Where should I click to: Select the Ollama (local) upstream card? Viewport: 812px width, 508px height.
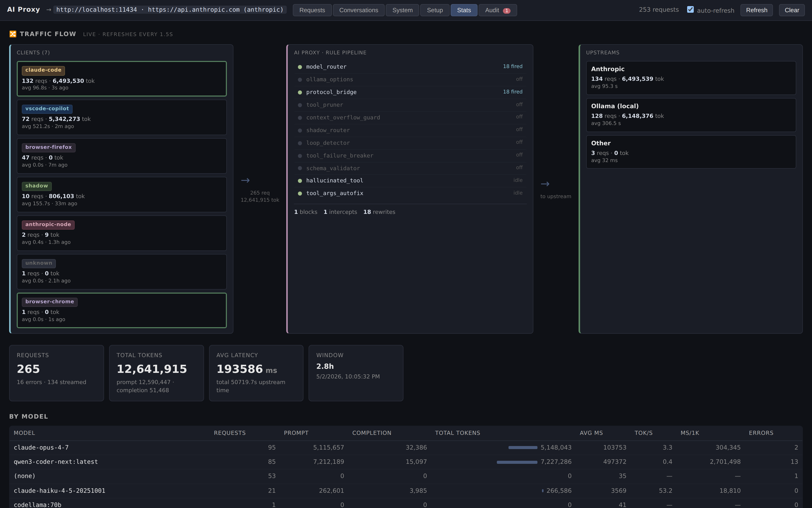pyautogui.click(x=691, y=115)
